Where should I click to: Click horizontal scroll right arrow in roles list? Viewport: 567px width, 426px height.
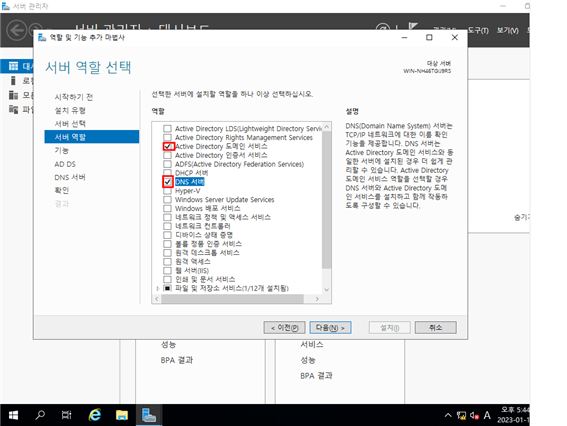tap(317, 299)
